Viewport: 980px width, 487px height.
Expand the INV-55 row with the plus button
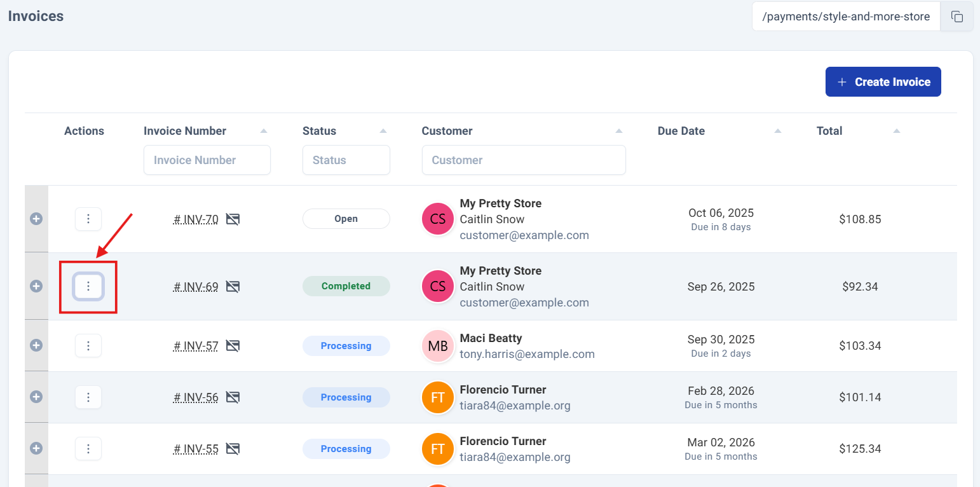[x=36, y=449]
